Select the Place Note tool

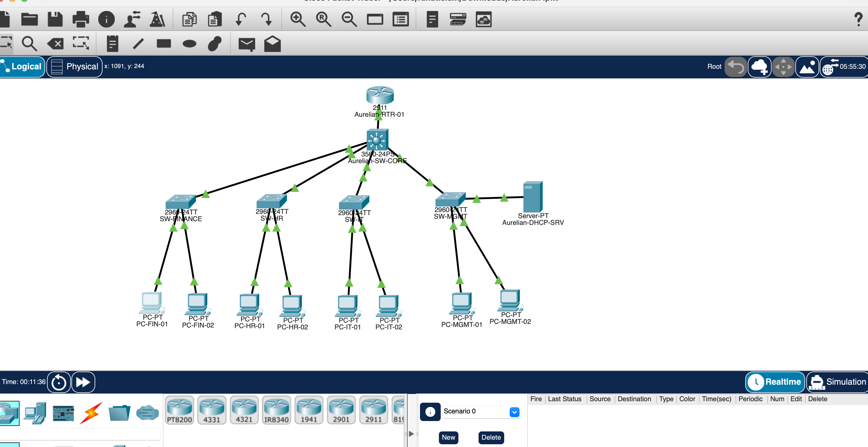tap(112, 43)
